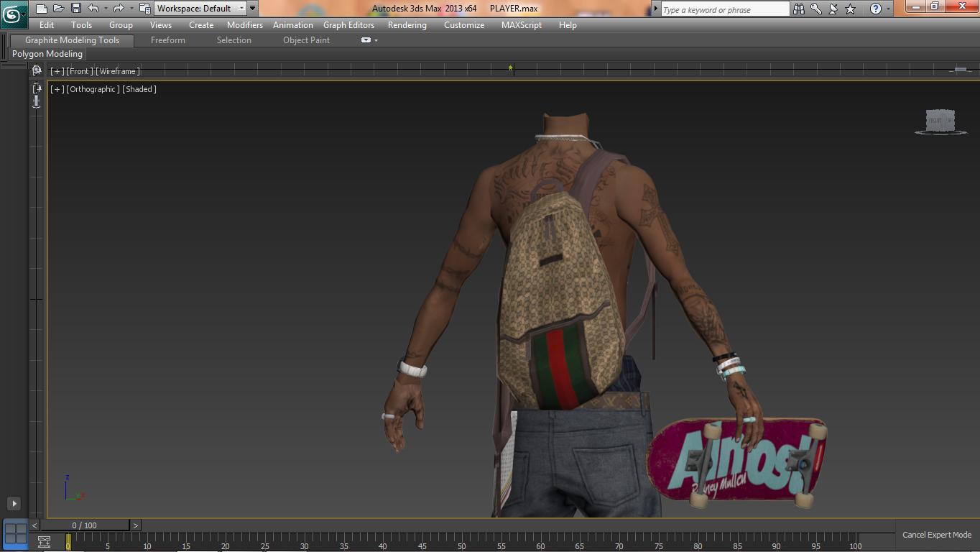Image resolution: width=980 pixels, height=552 pixels.
Task: Open the Customize menu
Action: [x=464, y=25]
